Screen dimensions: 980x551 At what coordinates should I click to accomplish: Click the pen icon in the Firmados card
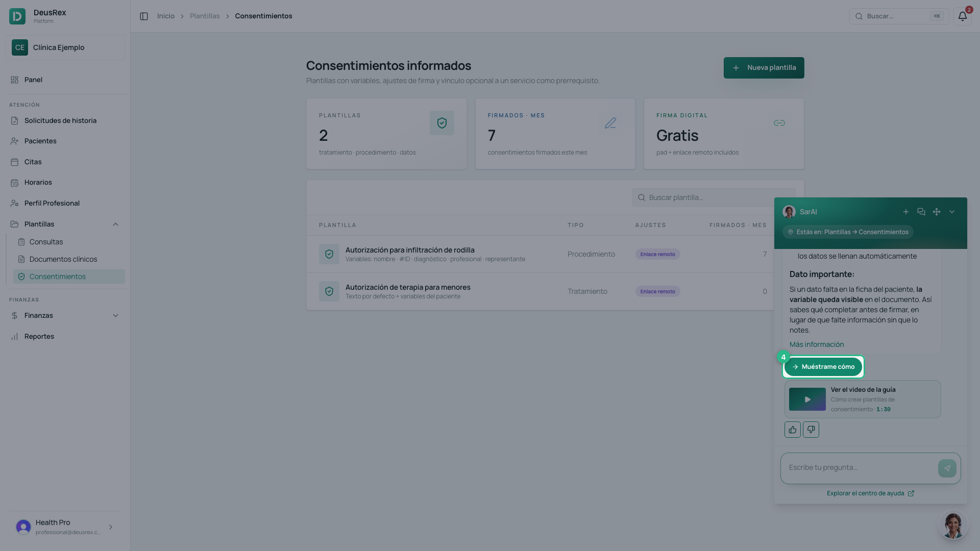[x=610, y=123]
